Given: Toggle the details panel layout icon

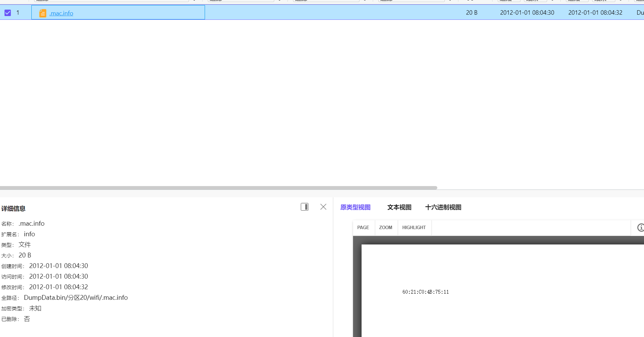Looking at the screenshot, I should tap(305, 207).
